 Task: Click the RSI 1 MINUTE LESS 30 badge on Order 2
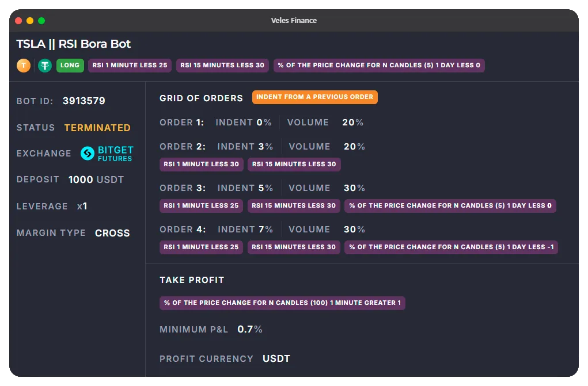click(x=201, y=165)
